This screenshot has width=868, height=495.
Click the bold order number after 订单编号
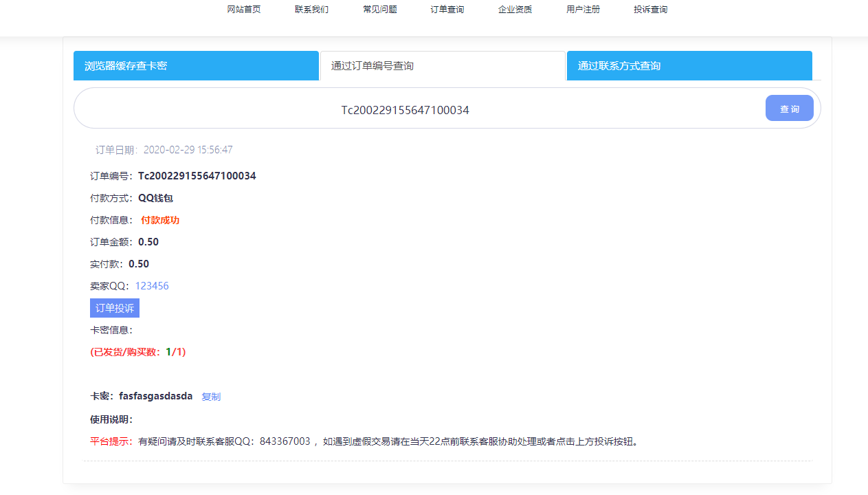[x=197, y=176]
